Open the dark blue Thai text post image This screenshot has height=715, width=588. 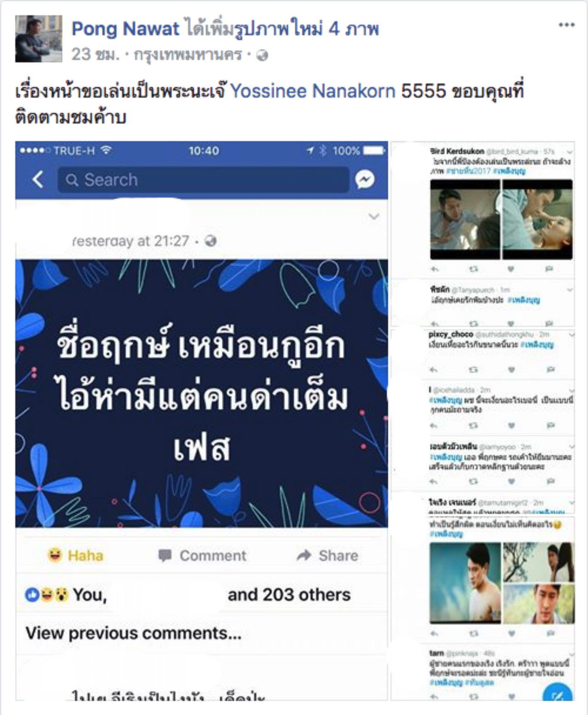click(202, 393)
